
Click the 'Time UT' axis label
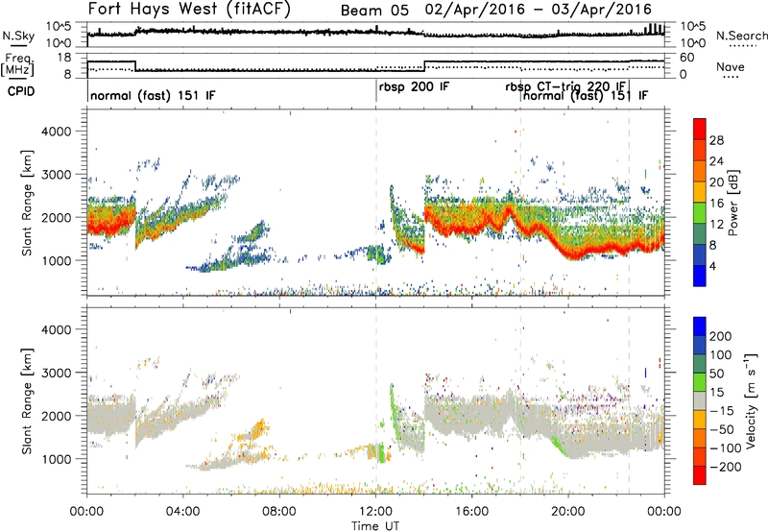click(375, 526)
